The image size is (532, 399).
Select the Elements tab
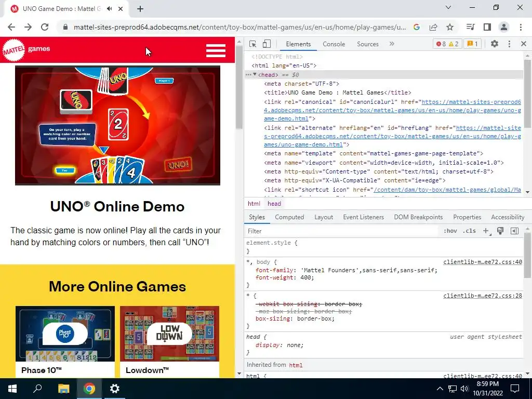298,44
